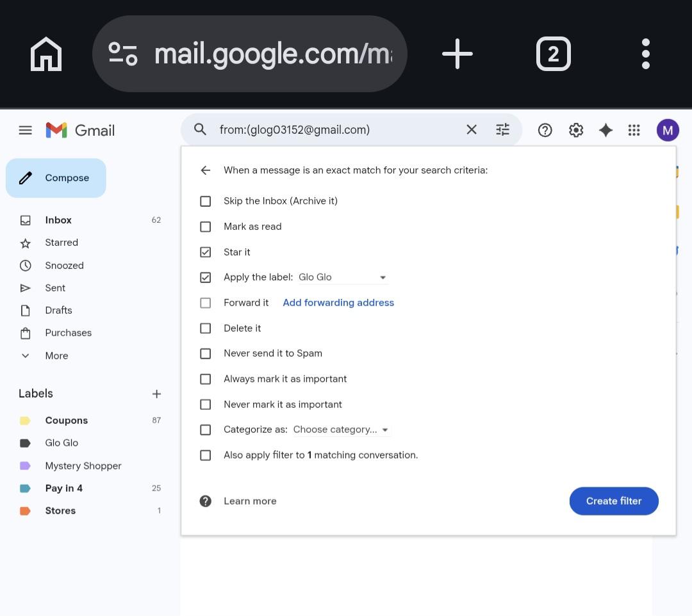Open the Coupons label
The width and height of the screenshot is (692, 616).
pyautogui.click(x=66, y=420)
